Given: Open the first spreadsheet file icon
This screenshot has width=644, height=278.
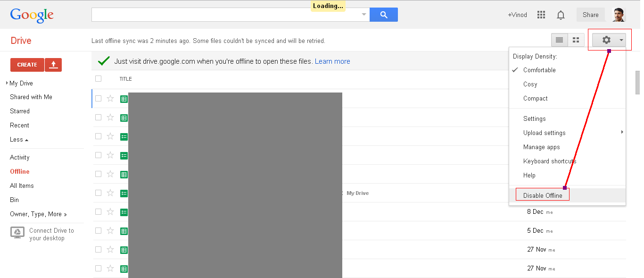Looking at the screenshot, I should (x=124, y=99).
